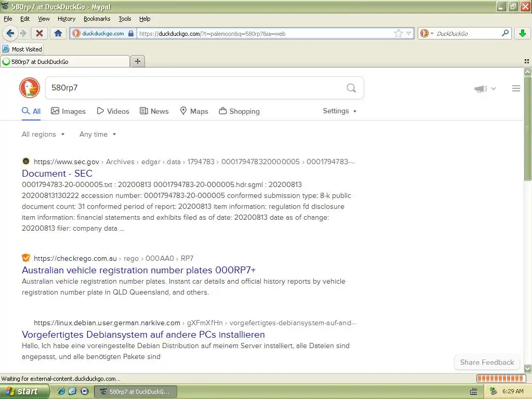532x399 pixels.
Task: Select the All results tab
Action: tap(31, 111)
